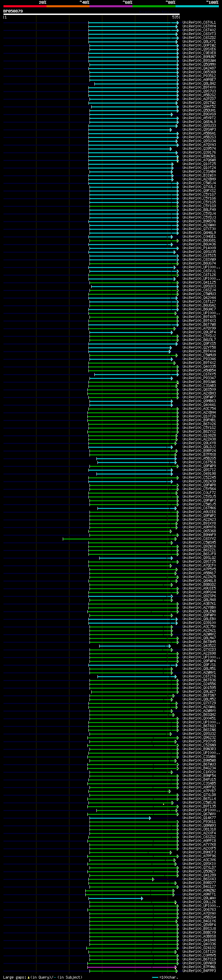
Task: Select the UniRef100_Q39574 label
Action: [199, 149]
